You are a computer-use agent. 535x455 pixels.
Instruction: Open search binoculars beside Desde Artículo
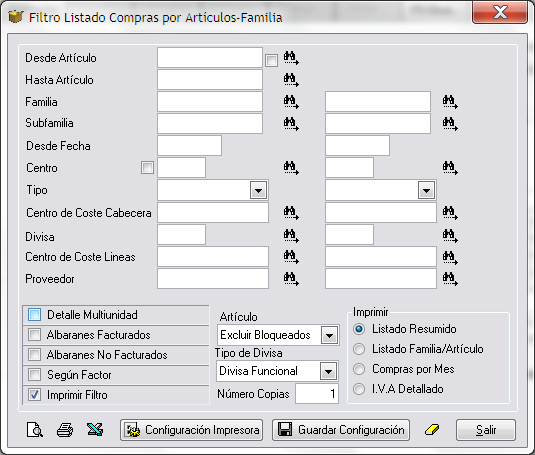point(291,58)
